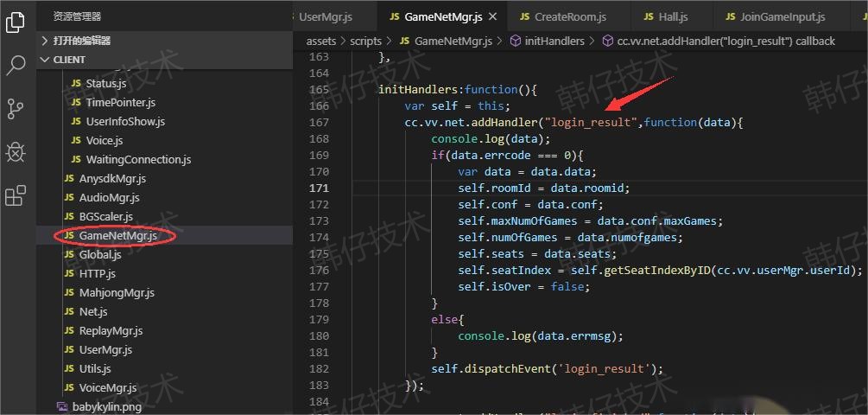Switch to the CreateRoom.js tab

click(x=568, y=16)
